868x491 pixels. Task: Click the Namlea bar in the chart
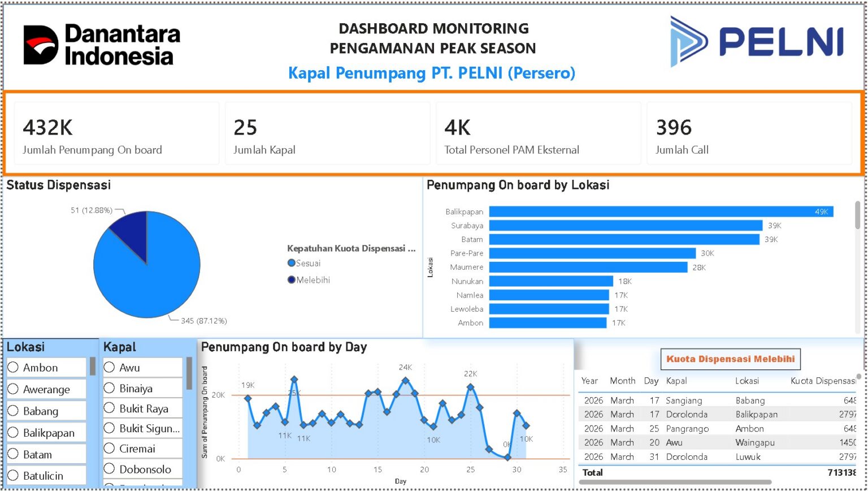pyautogui.click(x=549, y=295)
